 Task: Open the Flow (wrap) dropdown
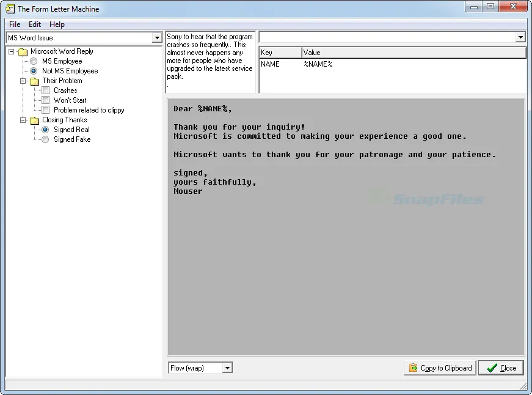[x=228, y=368]
